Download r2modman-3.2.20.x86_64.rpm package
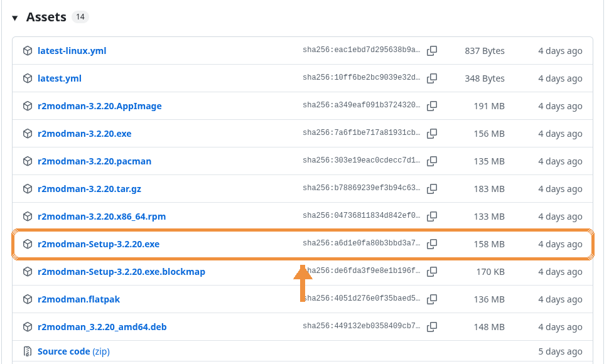The height and width of the screenshot is (364, 609). tap(102, 216)
